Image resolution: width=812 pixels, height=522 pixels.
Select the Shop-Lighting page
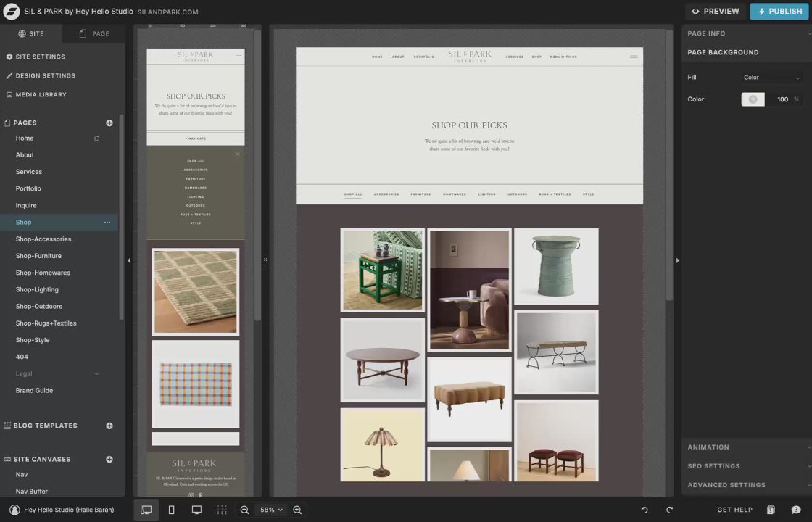(x=37, y=289)
